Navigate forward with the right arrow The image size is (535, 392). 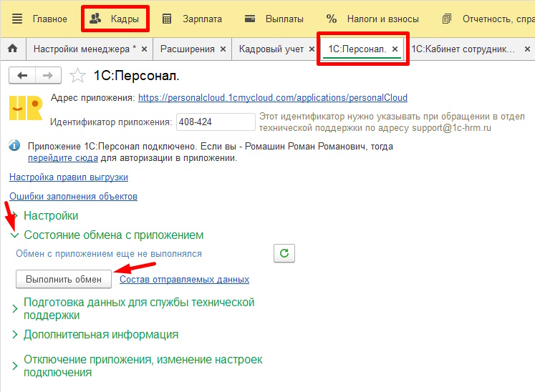[48, 75]
